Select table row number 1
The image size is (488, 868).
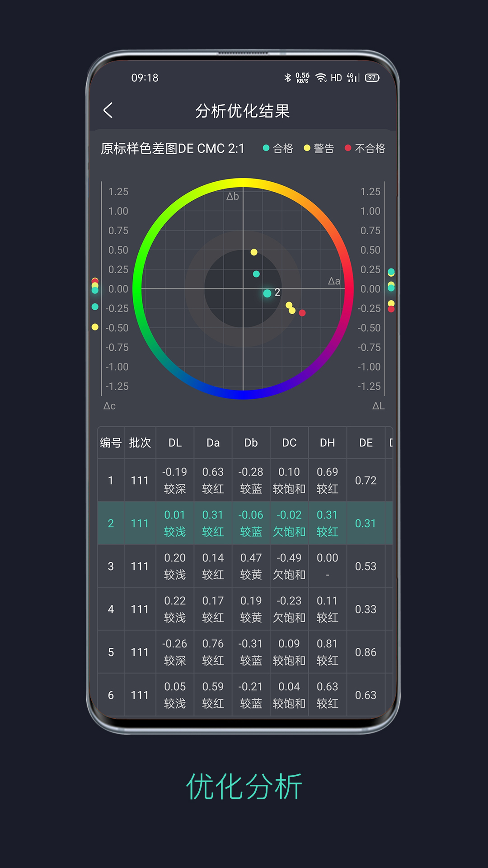coord(111,481)
